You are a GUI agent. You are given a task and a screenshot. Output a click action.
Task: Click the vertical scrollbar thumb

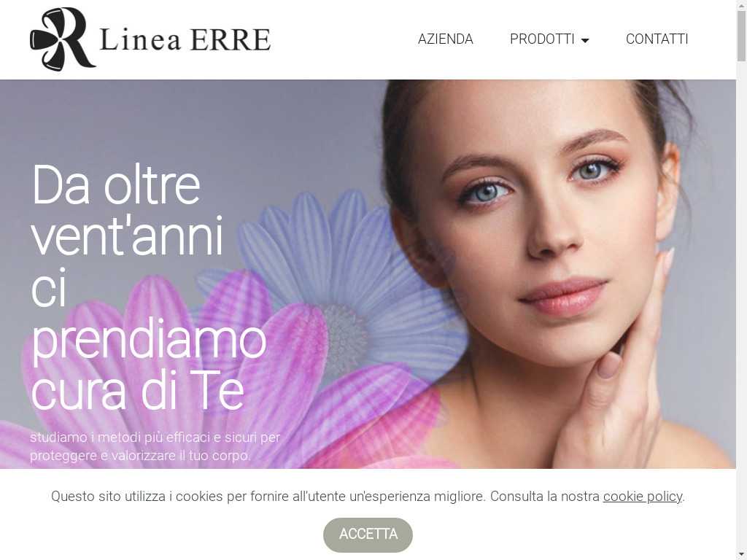(x=741, y=34)
